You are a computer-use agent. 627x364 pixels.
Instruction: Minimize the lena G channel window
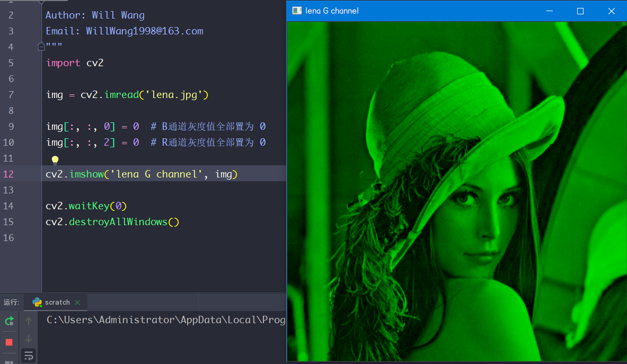[x=550, y=11]
